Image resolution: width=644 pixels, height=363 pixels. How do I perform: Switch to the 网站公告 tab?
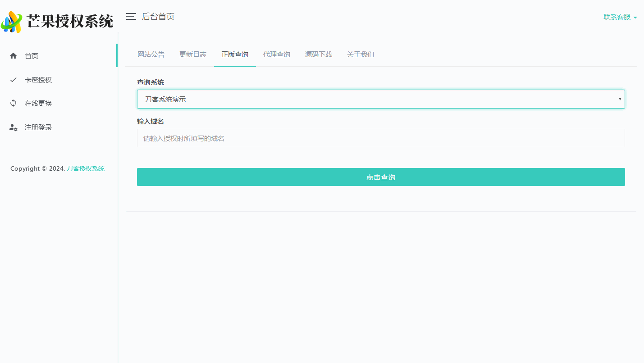coord(151,54)
